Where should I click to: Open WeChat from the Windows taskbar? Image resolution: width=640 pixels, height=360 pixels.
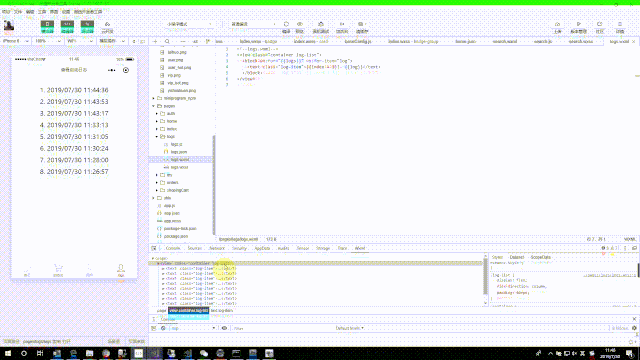point(204,353)
